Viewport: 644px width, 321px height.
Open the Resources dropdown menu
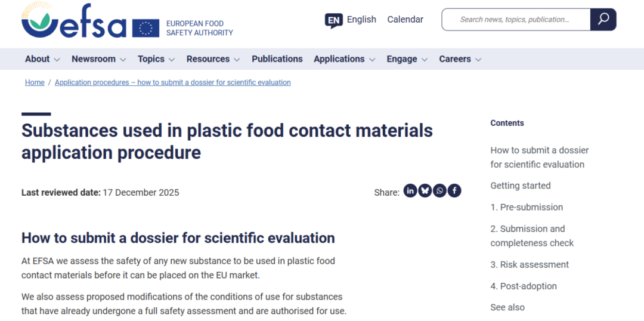click(213, 59)
